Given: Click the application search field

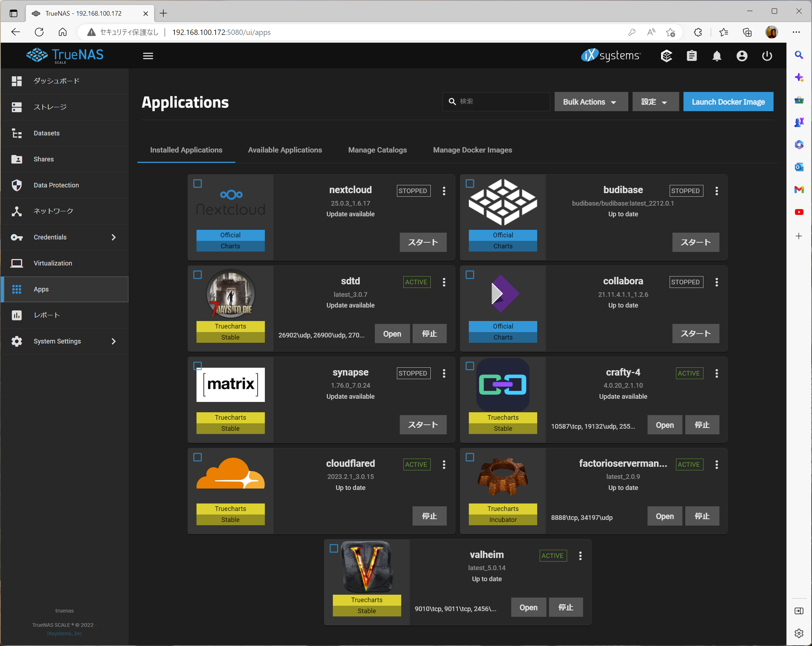Looking at the screenshot, I should tap(496, 102).
